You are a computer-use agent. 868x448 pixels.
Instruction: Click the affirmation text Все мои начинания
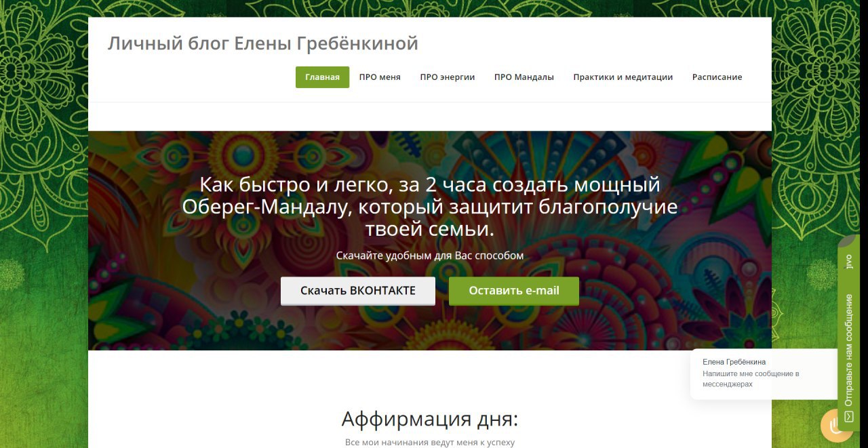[x=430, y=443]
